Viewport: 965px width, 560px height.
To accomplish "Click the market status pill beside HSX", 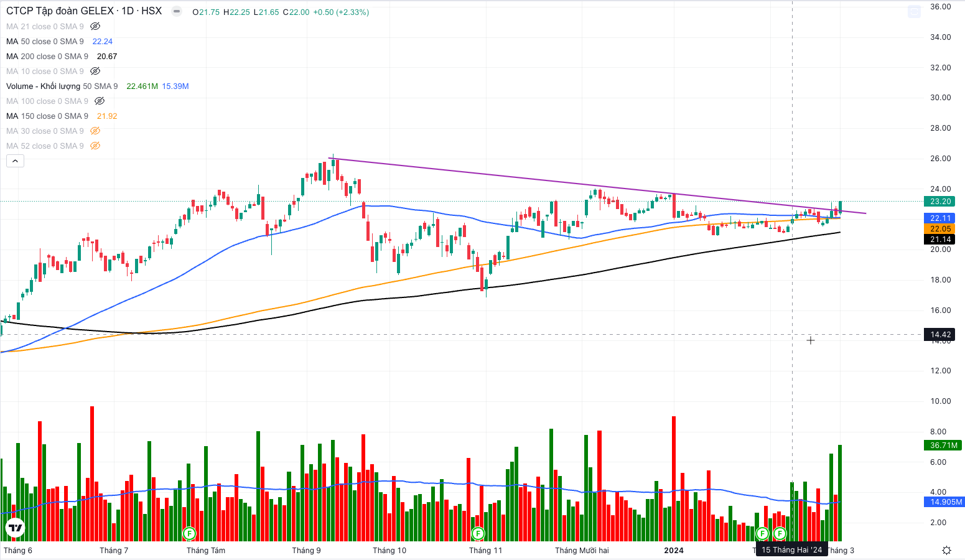I will click(177, 11).
